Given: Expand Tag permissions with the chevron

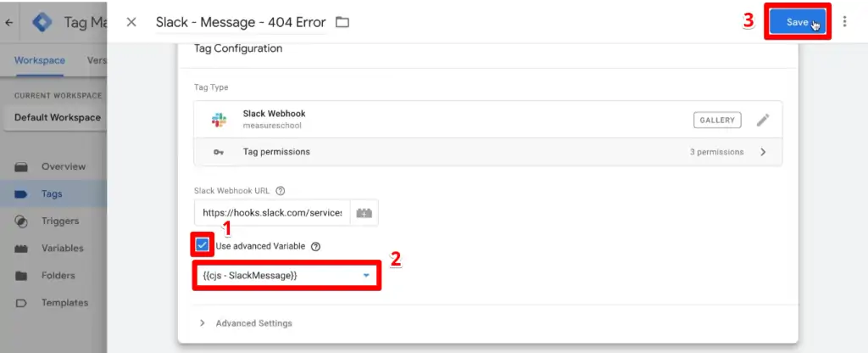Looking at the screenshot, I should pyautogui.click(x=764, y=152).
